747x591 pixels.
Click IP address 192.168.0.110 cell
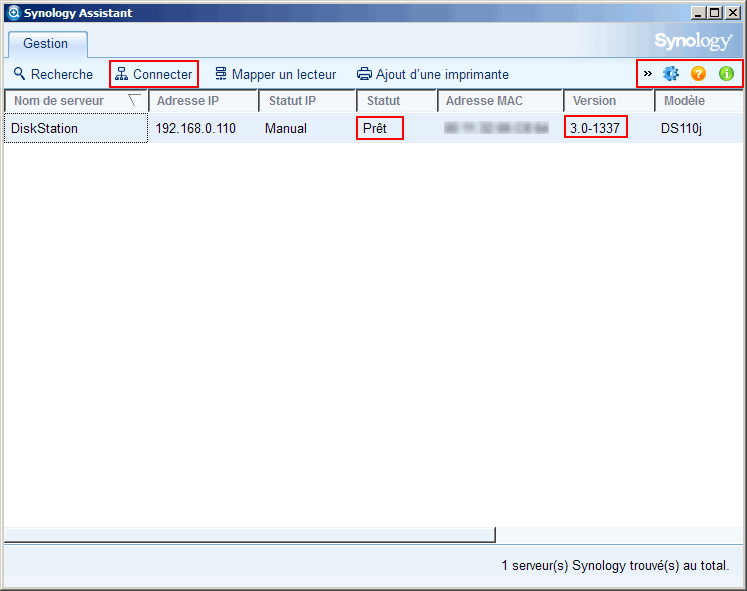196,128
